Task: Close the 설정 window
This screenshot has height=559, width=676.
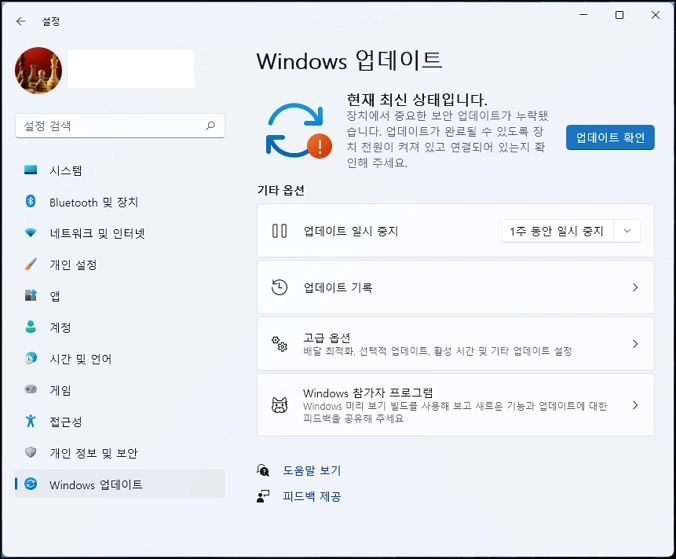Action: tap(655, 15)
